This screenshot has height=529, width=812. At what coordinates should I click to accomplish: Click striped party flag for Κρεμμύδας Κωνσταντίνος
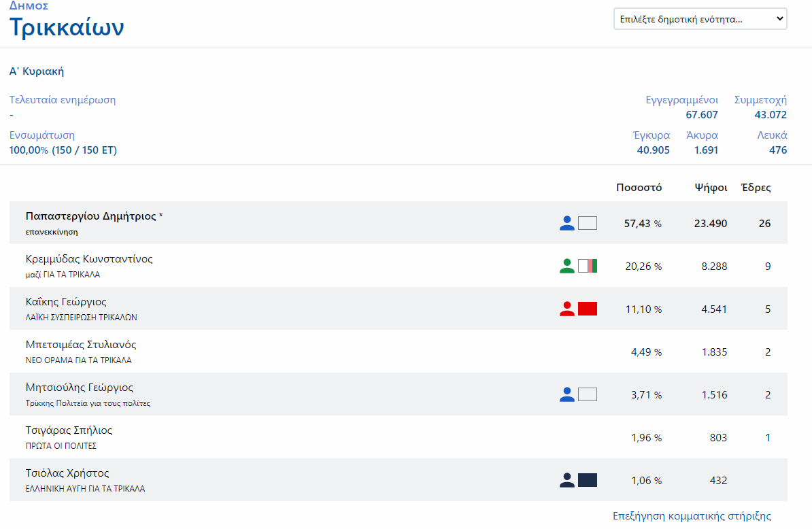588,266
